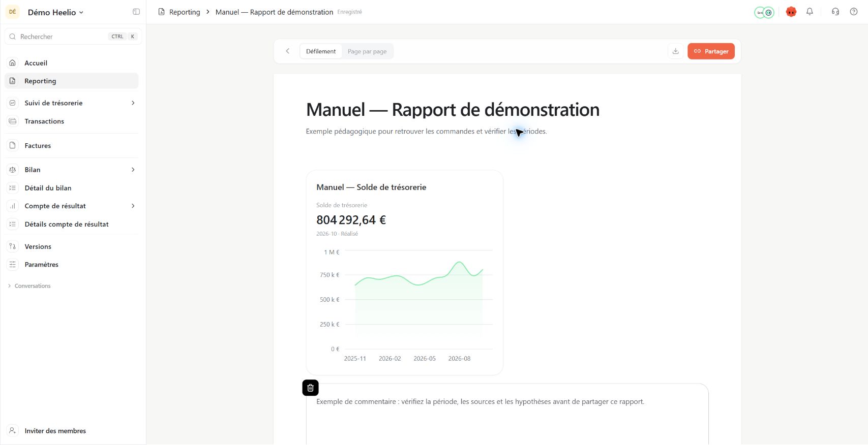868x445 pixels.
Task: Open the Démo Heelio workspace dropdown
Action: (x=55, y=12)
